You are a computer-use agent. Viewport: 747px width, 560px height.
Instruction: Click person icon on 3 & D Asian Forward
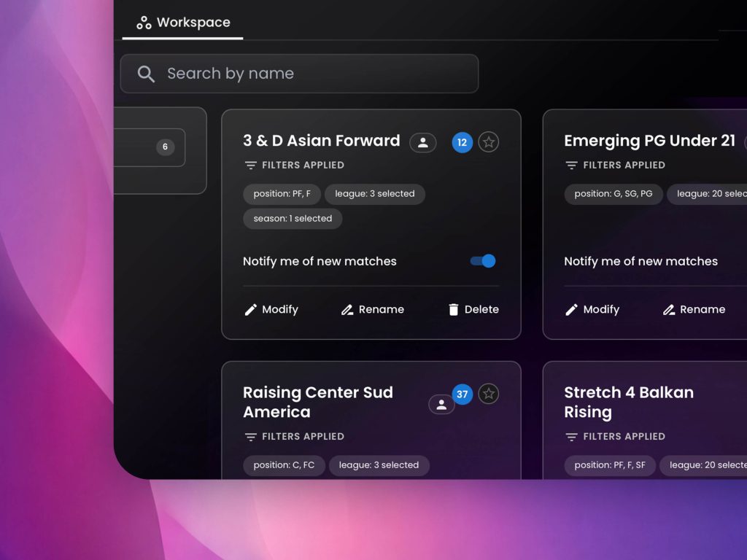(x=422, y=143)
